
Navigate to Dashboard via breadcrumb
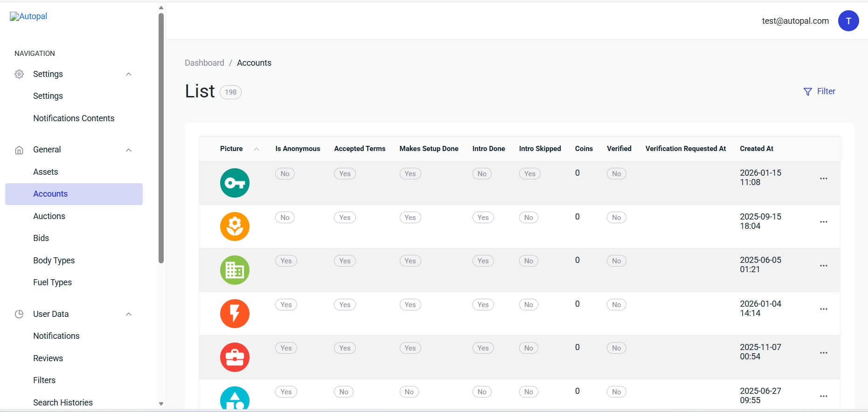click(x=204, y=63)
